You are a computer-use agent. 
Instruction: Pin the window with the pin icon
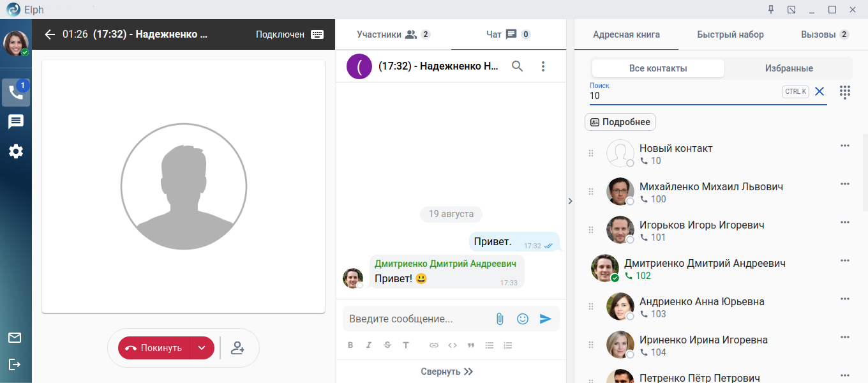point(771,10)
